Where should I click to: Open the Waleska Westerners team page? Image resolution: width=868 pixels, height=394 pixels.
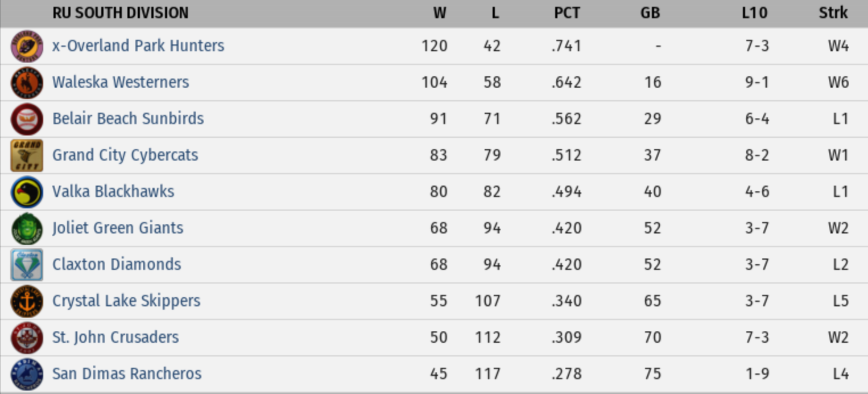121,82
